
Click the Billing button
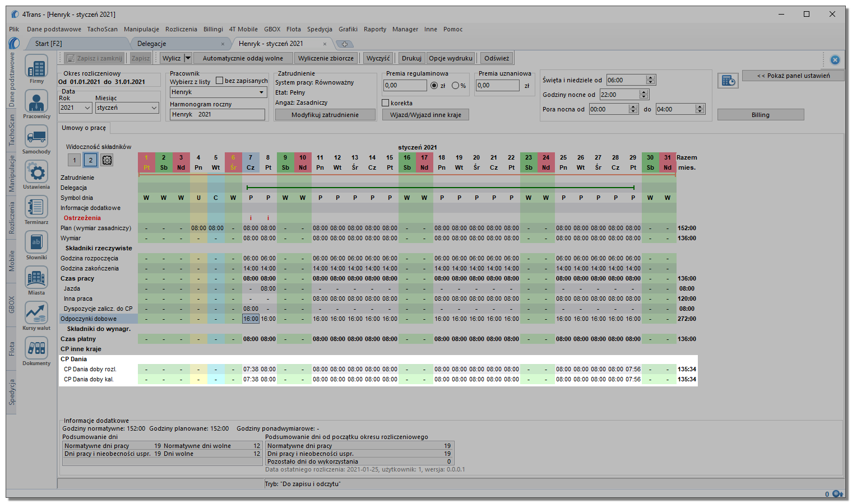tap(761, 115)
